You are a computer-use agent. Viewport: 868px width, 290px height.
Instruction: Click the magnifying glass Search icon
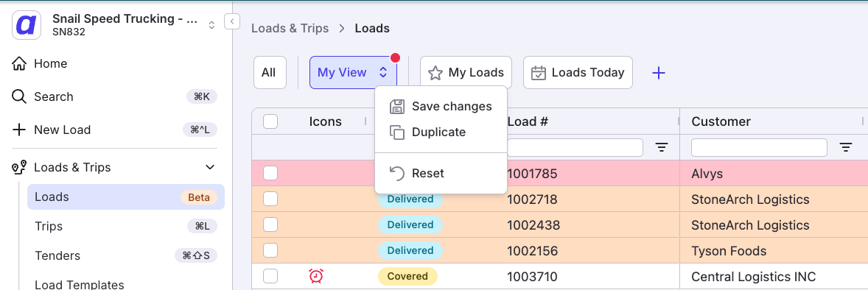(19, 97)
